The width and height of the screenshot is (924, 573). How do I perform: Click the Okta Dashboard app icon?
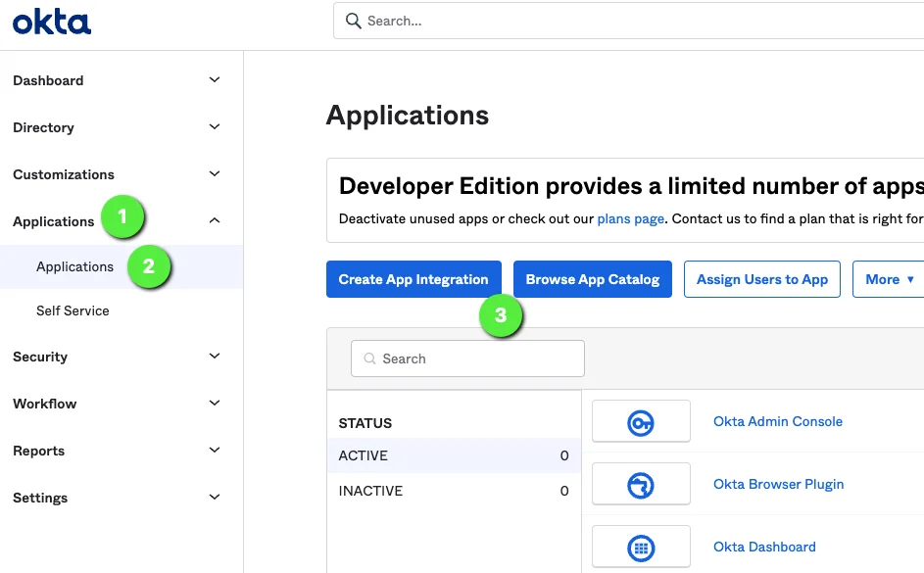point(641,548)
